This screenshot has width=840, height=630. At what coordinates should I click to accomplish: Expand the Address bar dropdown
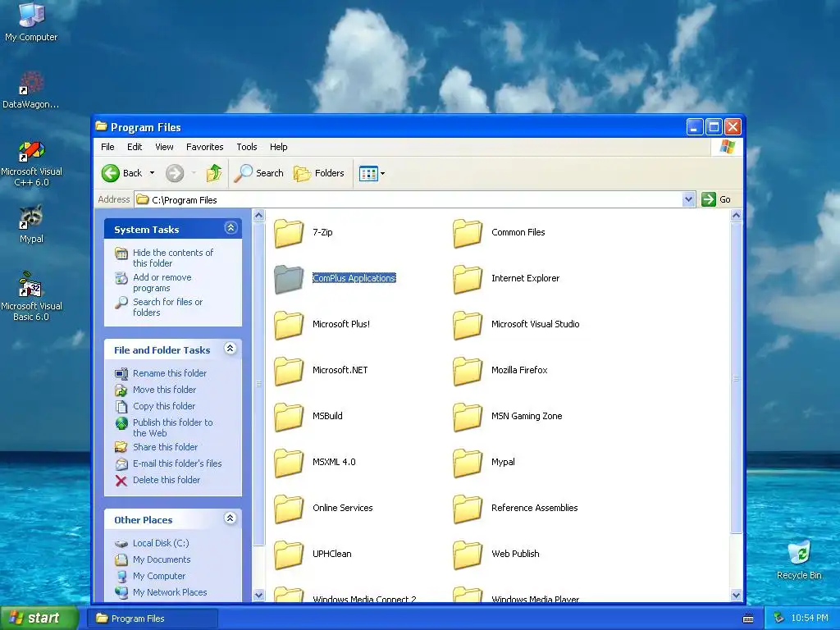click(689, 200)
